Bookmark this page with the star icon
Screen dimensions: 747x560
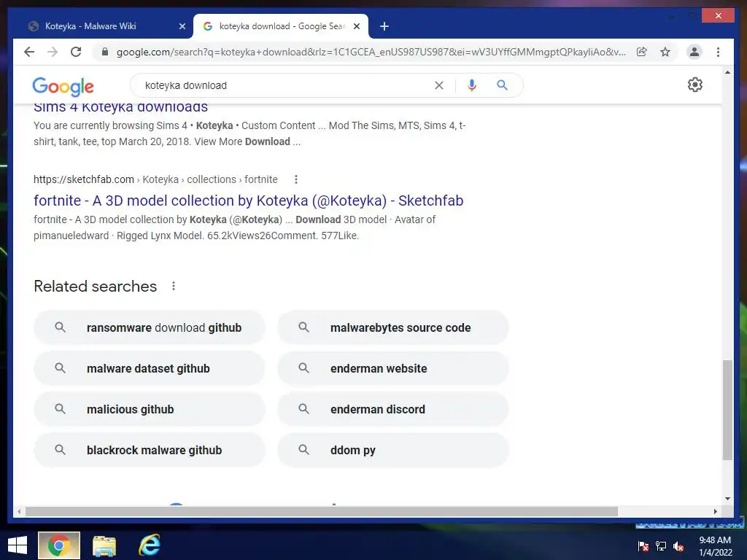click(665, 52)
